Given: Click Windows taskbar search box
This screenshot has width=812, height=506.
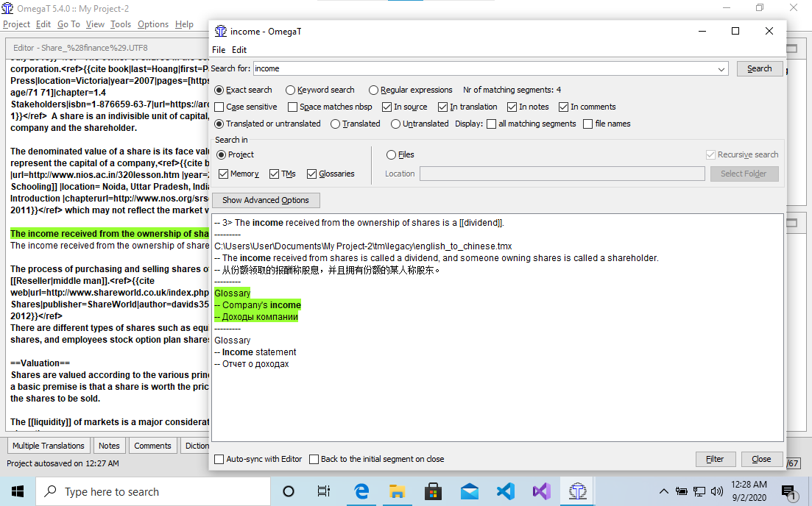Looking at the screenshot, I should 153,491.
